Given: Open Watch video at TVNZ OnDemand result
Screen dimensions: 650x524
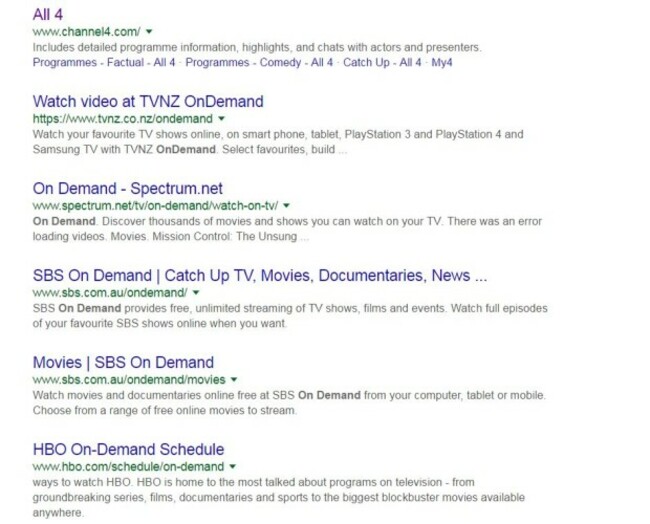Looking at the screenshot, I should [148, 102].
